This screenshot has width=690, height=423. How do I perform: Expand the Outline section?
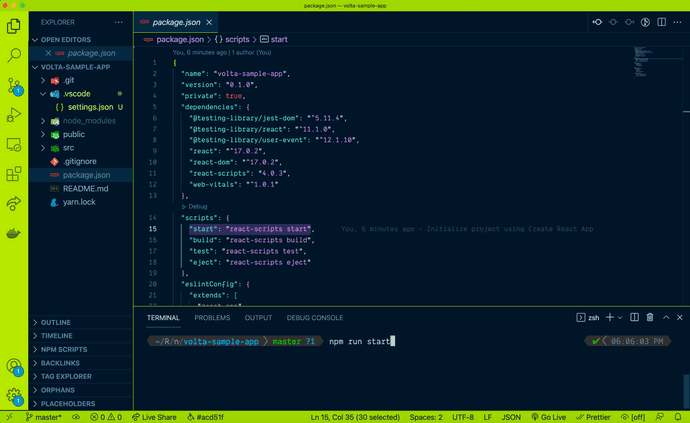(x=81, y=322)
